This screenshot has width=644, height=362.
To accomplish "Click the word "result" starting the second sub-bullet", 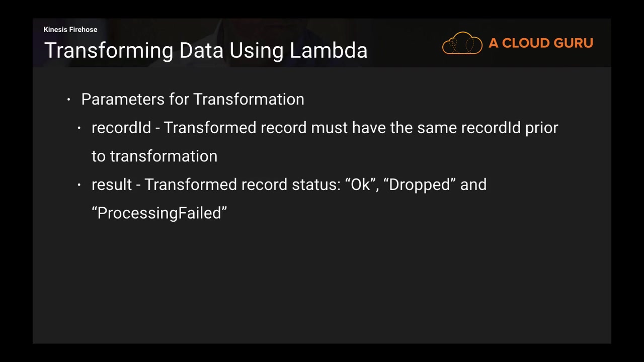I will pyautogui.click(x=112, y=185).
